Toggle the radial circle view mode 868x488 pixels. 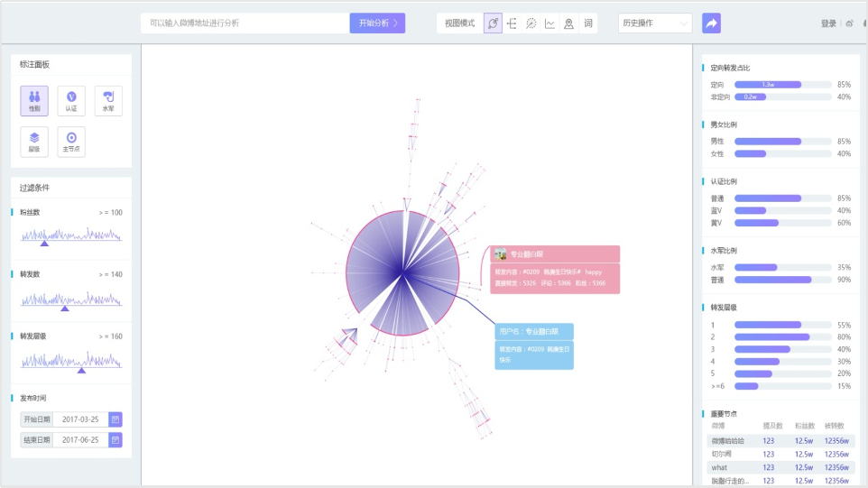pos(531,23)
